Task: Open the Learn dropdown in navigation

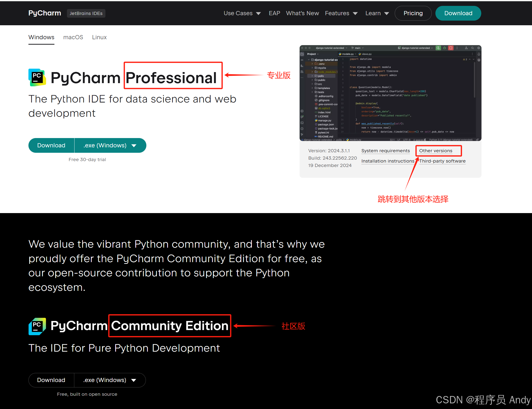Action: (377, 13)
